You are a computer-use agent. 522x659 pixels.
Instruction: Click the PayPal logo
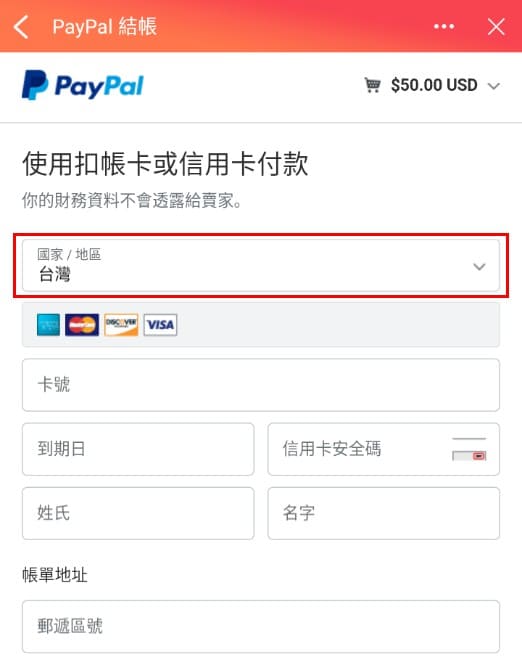point(83,85)
